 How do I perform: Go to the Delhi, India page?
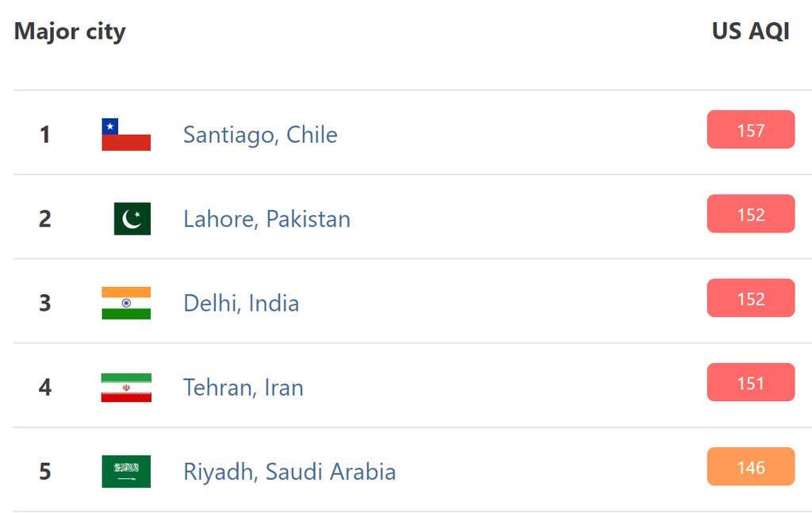[241, 303]
